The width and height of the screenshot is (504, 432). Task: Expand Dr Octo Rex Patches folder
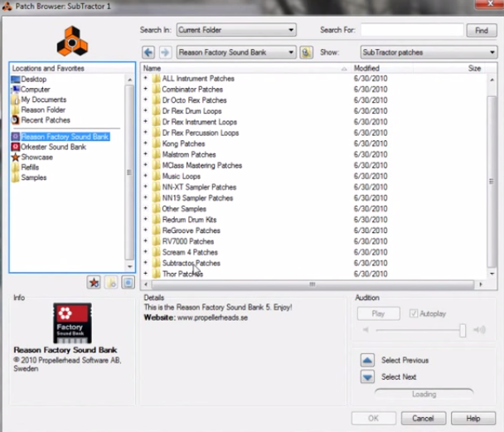pos(146,100)
